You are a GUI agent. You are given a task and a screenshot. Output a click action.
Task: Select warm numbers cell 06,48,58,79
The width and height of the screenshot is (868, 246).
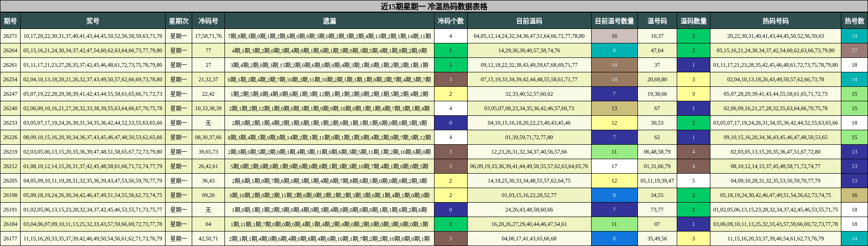(x=657, y=152)
